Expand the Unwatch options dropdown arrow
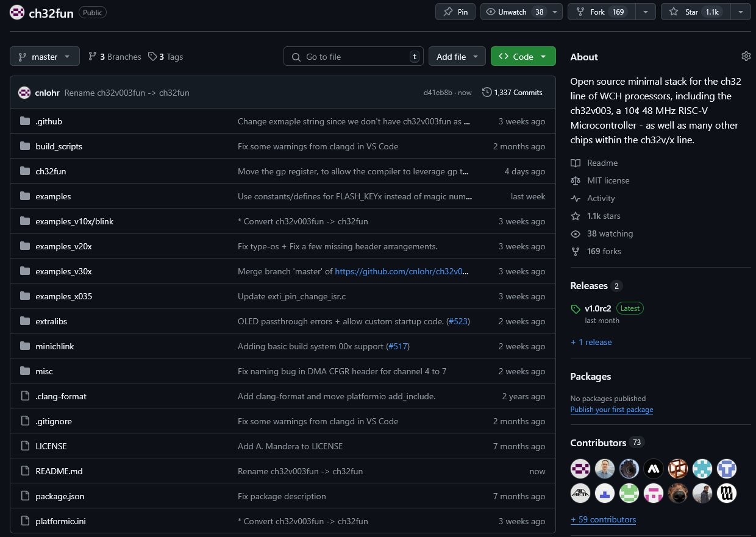The image size is (756, 537). pos(555,12)
